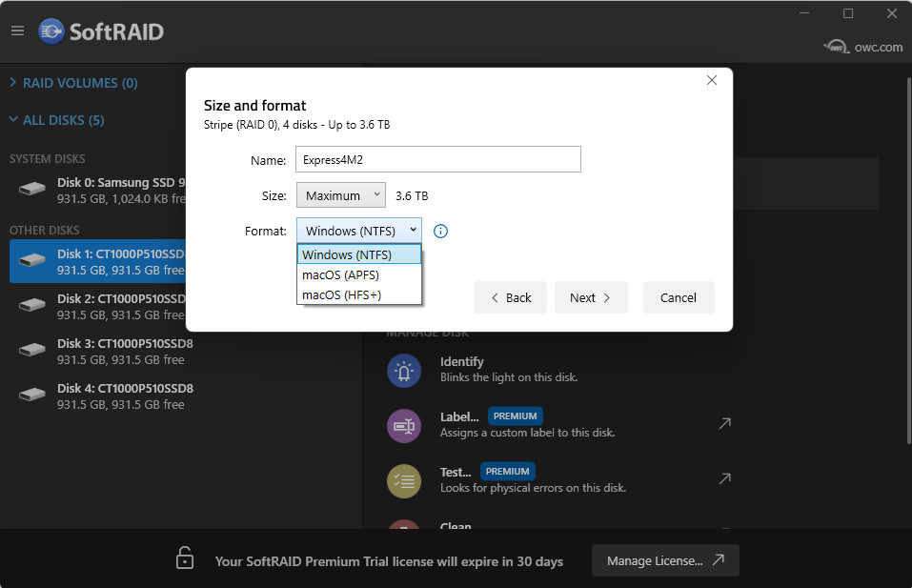Open the hamburger navigation menu

click(x=17, y=30)
